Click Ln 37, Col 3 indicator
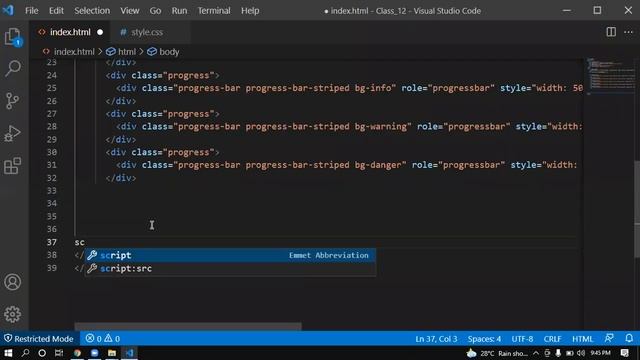This screenshot has height=360, width=640. click(436, 339)
